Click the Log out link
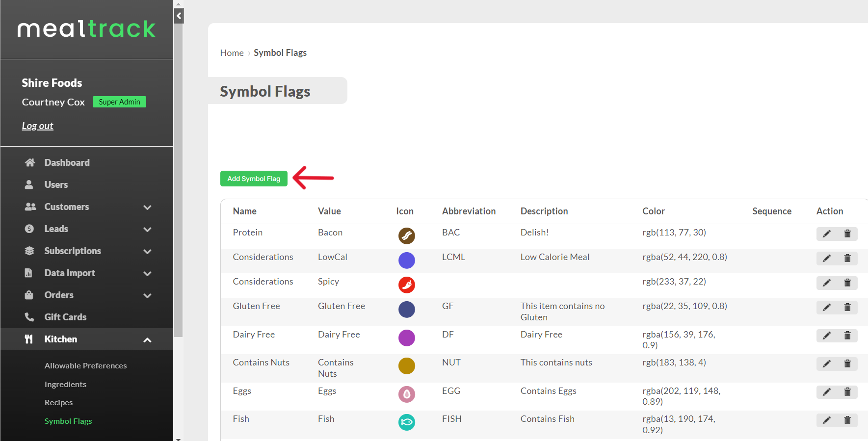The height and width of the screenshot is (441, 868). (x=37, y=126)
